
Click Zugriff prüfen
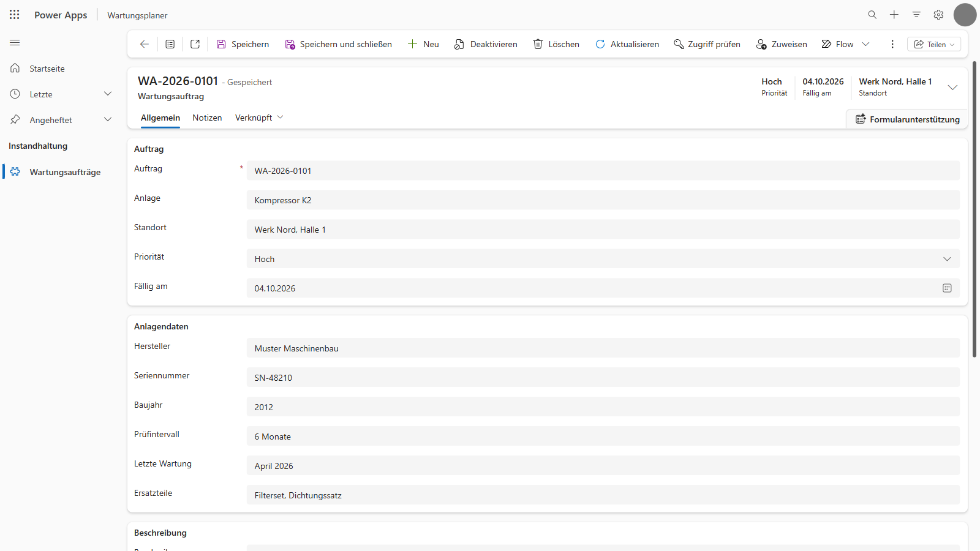[707, 44]
